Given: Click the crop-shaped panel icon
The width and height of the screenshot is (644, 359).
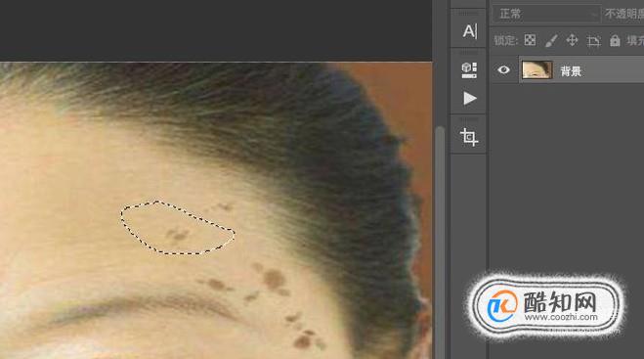Looking at the screenshot, I should pyautogui.click(x=469, y=137).
